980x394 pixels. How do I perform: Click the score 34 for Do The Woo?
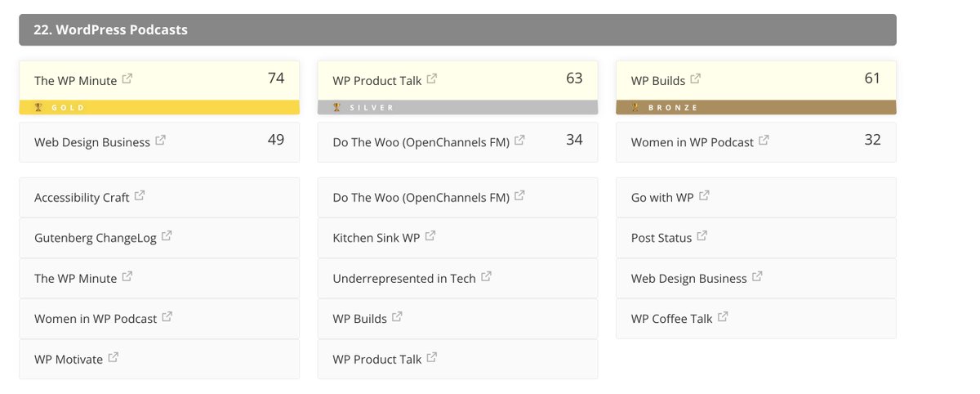574,140
